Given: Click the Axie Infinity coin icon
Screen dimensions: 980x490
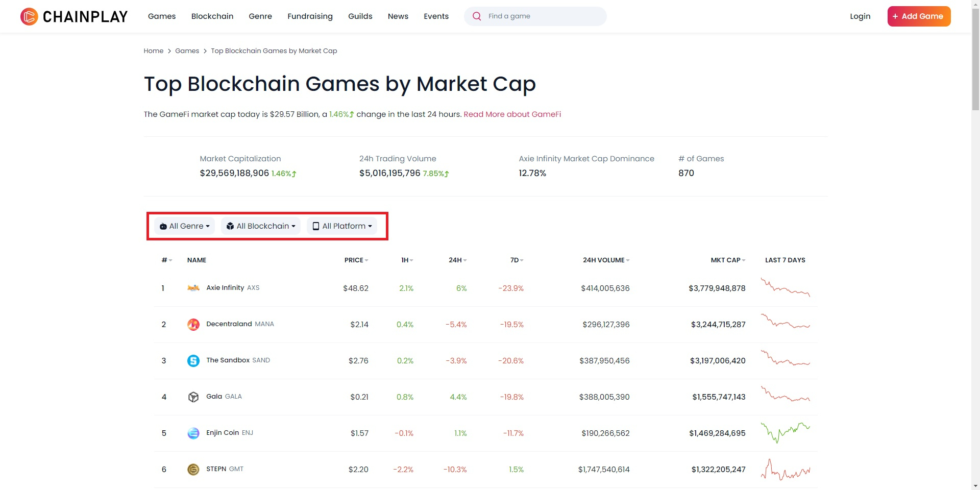Looking at the screenshot, I should click(193, 288).
